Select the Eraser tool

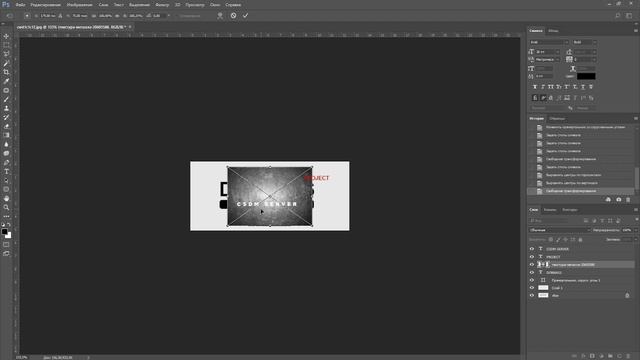(6, 126)
